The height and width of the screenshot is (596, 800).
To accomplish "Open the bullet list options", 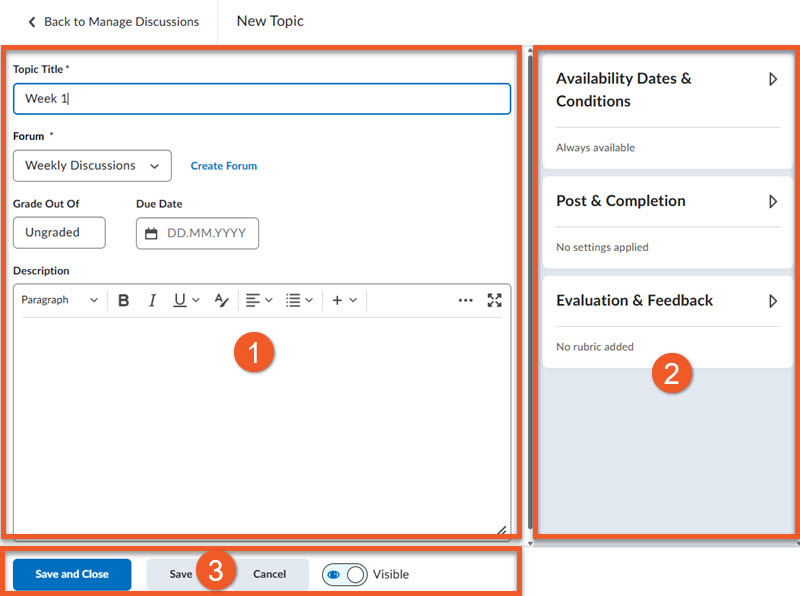I will 298,300.
